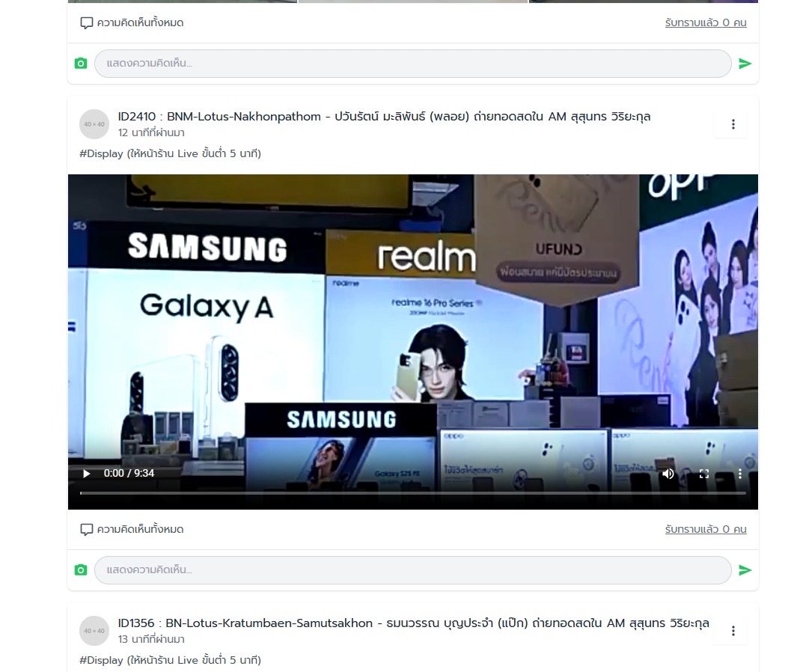Select the #Display hashtag of the ID1356 post
Screen dimensions: 800x672
coord(102,660)
